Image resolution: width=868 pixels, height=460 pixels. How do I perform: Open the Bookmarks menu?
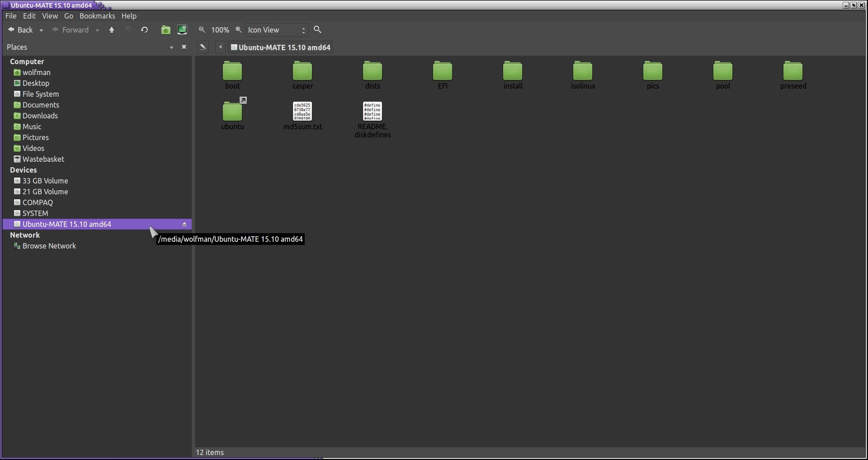(97, 16)
